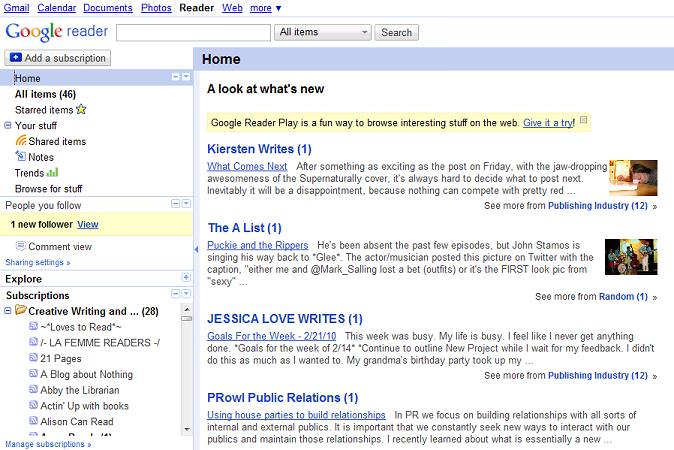674x450 pixels.
Task: Select Reader in the top navigation
Action: 196,8
